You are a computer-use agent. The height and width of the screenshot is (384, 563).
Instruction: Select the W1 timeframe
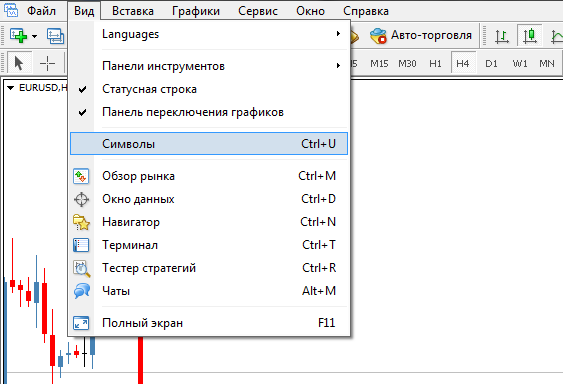pyautogui.click(x=520, y=64)
